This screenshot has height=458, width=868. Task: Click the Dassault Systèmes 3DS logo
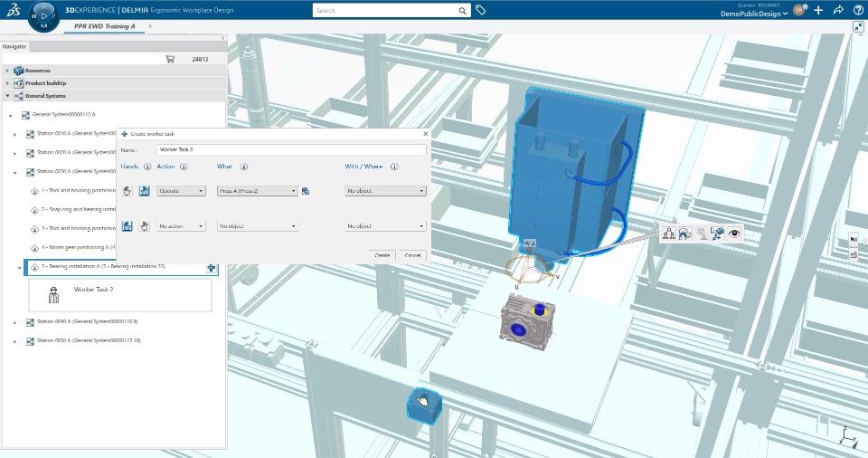[14, 10]
